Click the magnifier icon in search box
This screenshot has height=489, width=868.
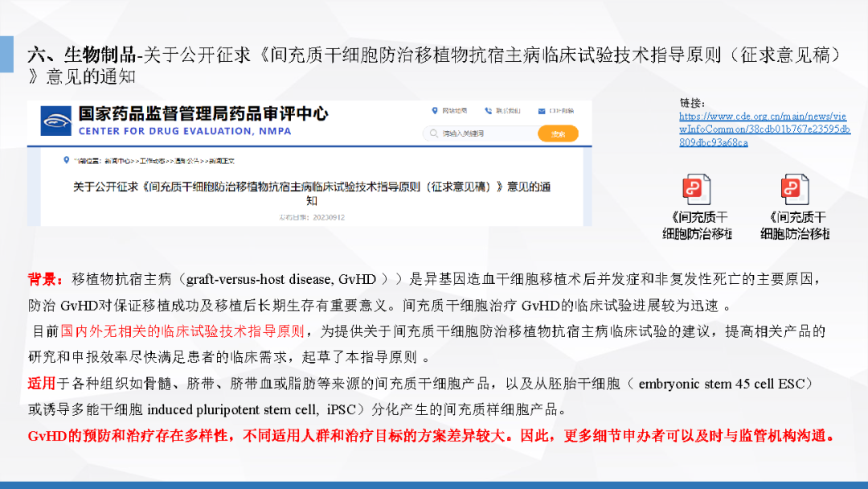click(x=433, y=134)
